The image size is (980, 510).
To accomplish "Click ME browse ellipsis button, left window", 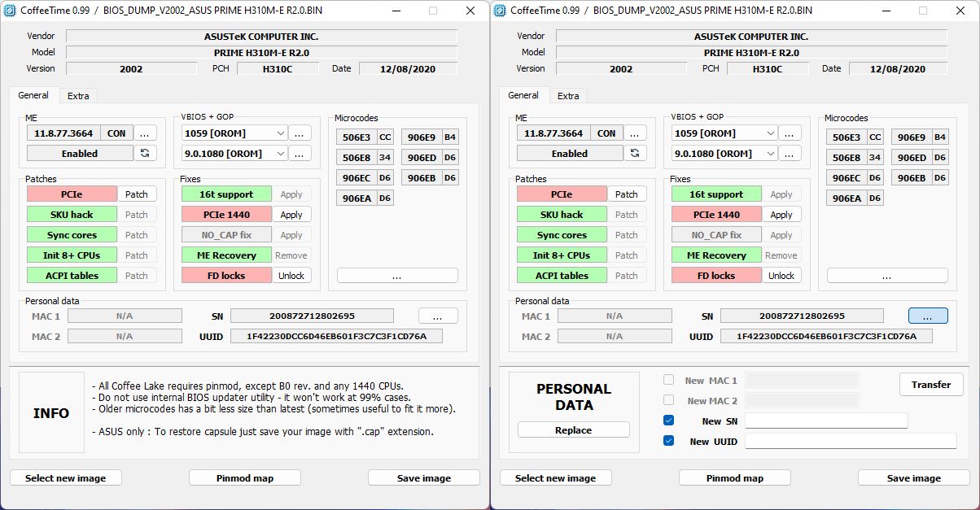I will [145, 133].
